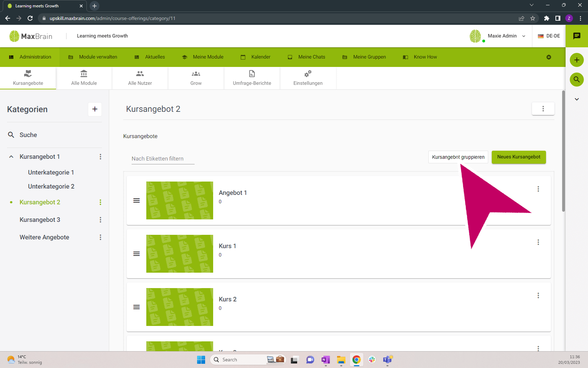Open the Kurs 2 thumbnail
This screenshot has height=368, width=588.
[180, 307]
